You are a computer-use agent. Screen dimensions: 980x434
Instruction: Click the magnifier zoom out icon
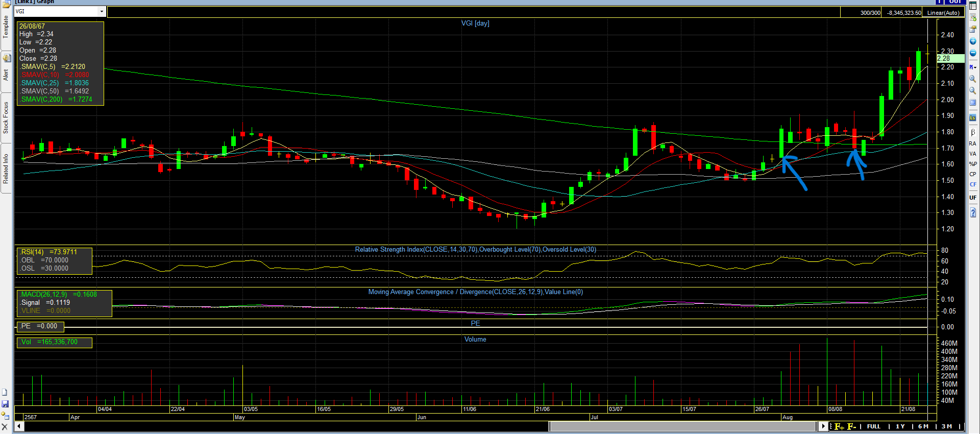[973, 91]
